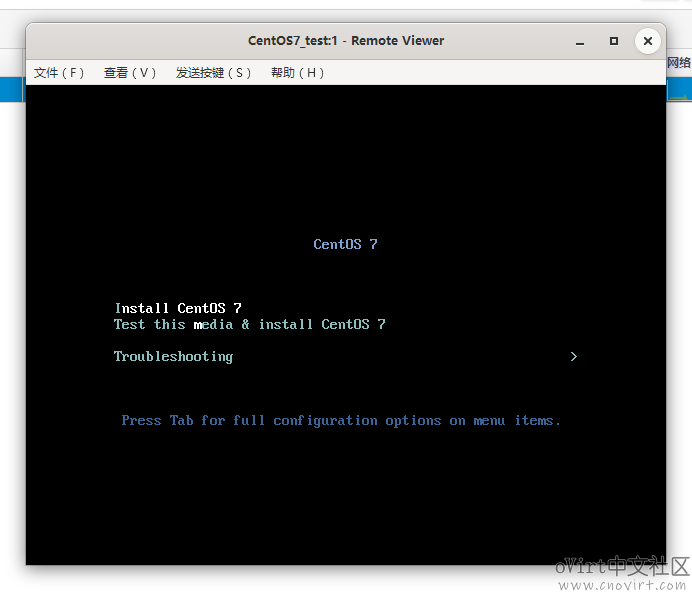Close the Remote Viewer window
Image resolution: width=692 pixels, height=594 pixels.
(647, 41)
